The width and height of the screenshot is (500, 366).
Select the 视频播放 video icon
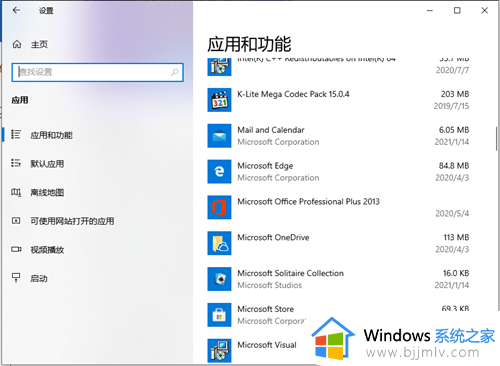click(x=16, y=249)
